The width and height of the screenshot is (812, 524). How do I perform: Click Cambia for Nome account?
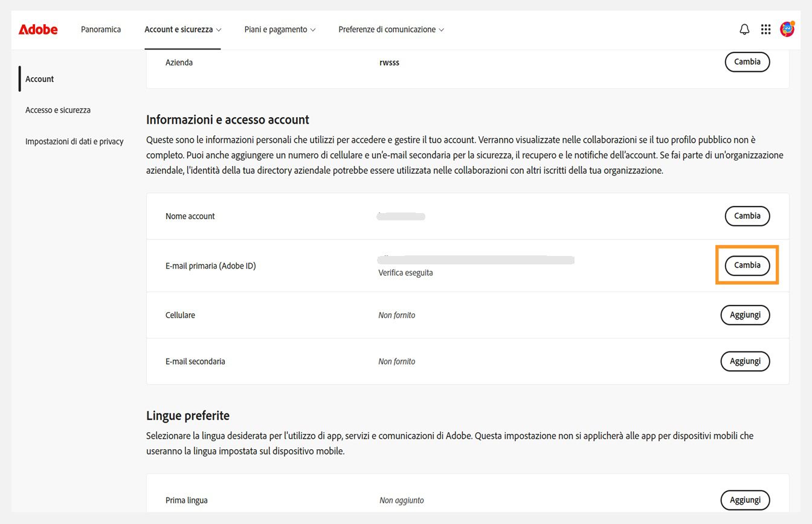pos(747,216)
